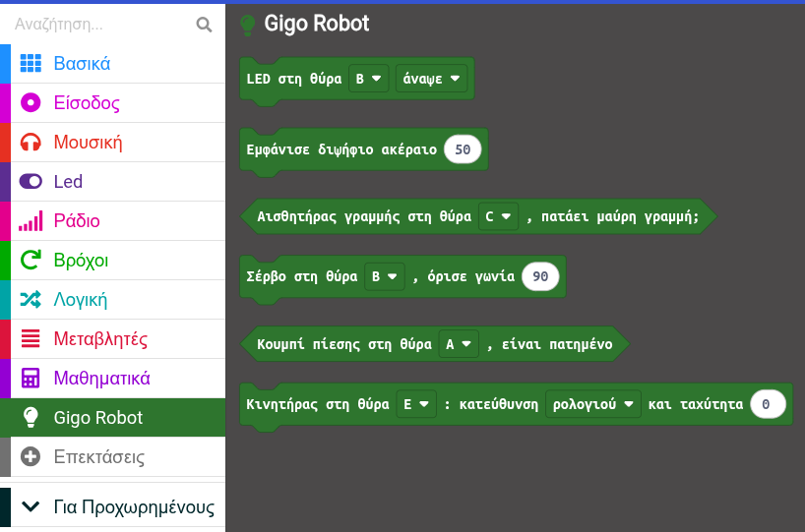Open the motor direction ρολογιού dropdown

point(592,404)
